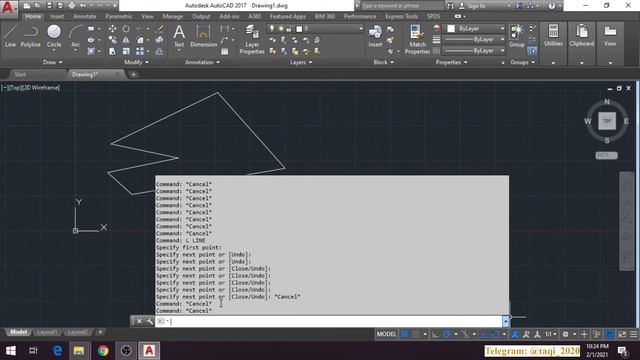Image resolution: width=640 pixels, height=360 pixels.
Task: Click the Rotate tool icon
Action: coord(126,29)
